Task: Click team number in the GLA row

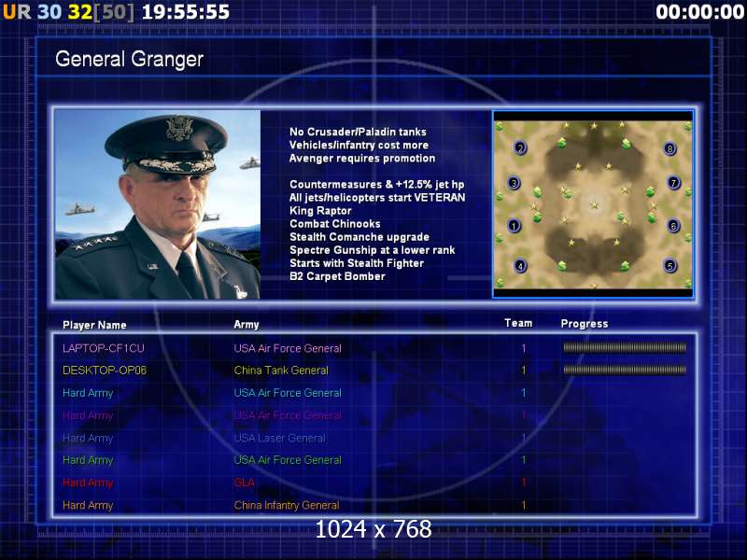Action: click(x=524, y=483)
